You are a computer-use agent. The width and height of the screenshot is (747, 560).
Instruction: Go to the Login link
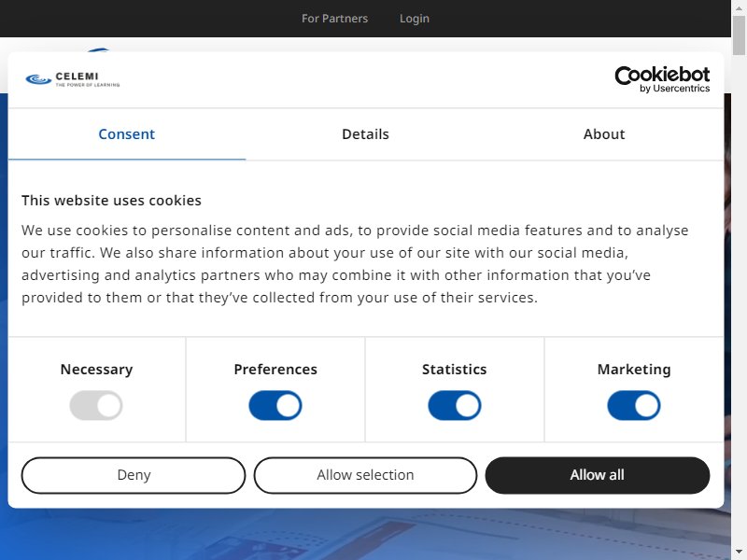[415, 19]
